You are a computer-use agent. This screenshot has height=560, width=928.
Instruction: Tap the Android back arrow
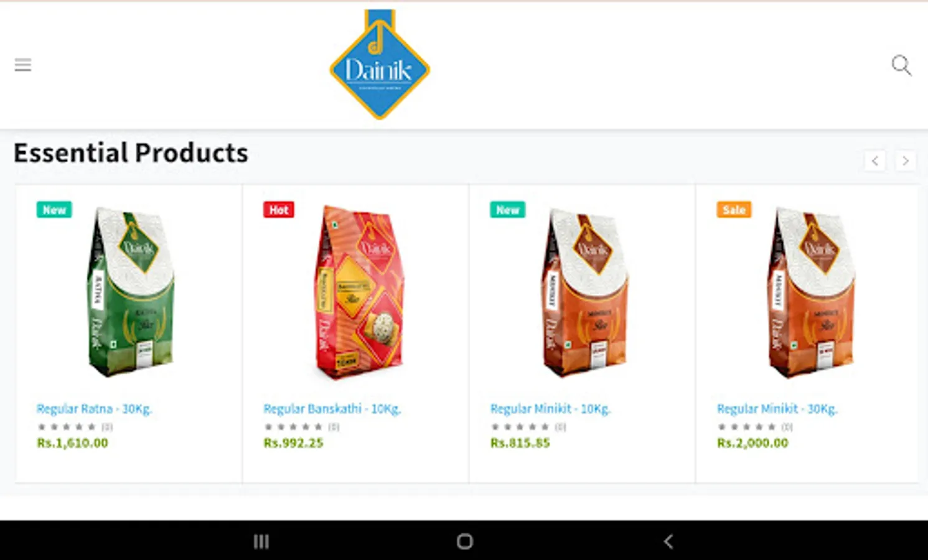click(668, 541)
